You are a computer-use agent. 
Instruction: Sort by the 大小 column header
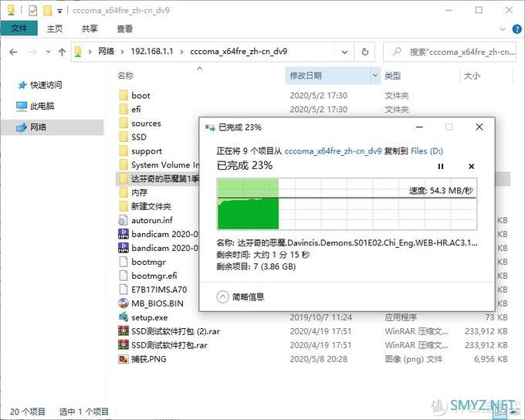point(472,76)
